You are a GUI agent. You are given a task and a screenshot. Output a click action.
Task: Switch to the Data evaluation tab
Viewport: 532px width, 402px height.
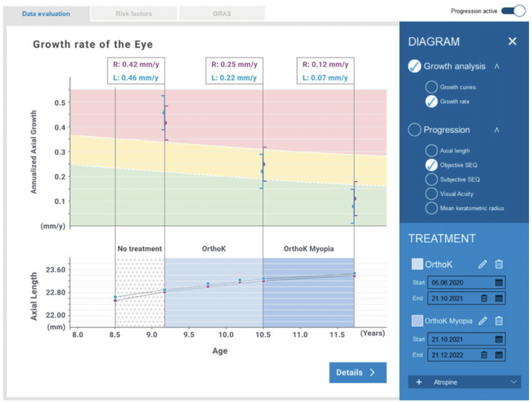[46, 14]
